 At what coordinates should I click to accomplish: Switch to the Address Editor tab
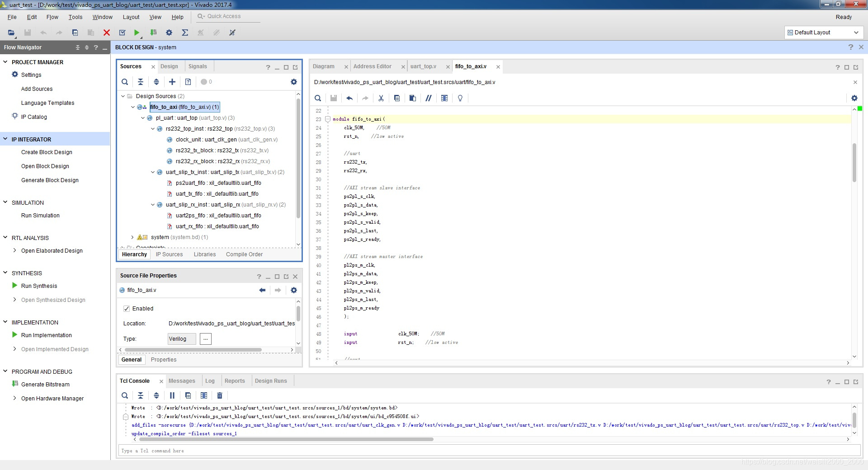click(372, 66)
